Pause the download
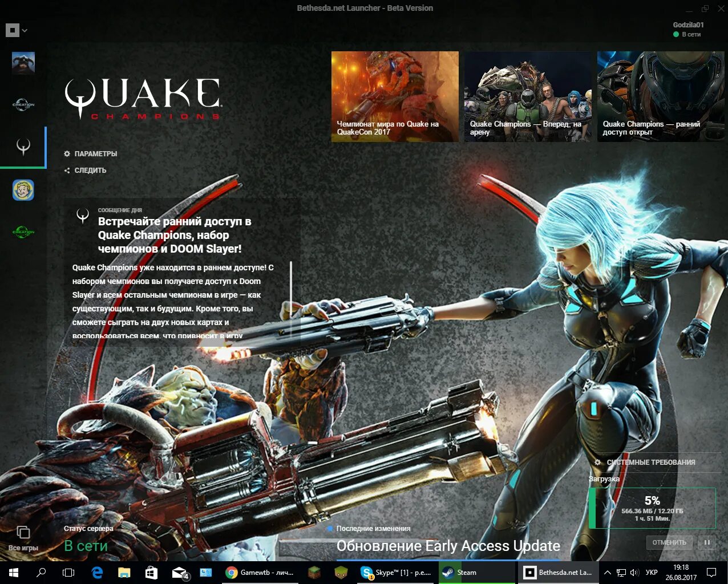This screenshot has width=728, height=584. click(x=707, y=542)
